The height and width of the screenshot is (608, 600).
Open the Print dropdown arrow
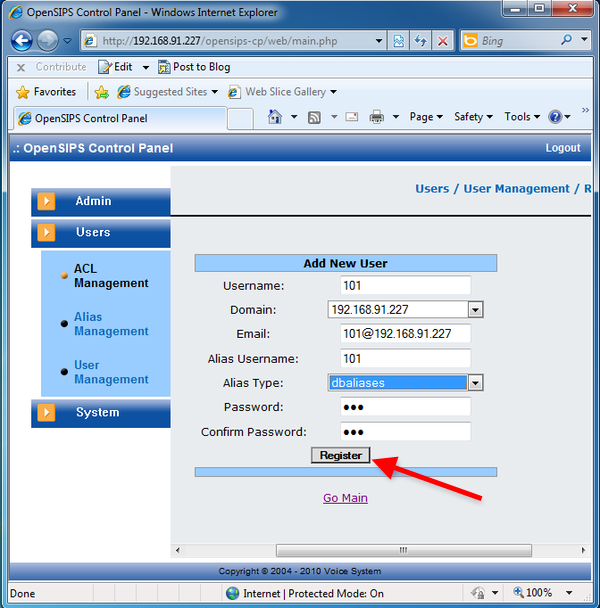click(396, 117)
